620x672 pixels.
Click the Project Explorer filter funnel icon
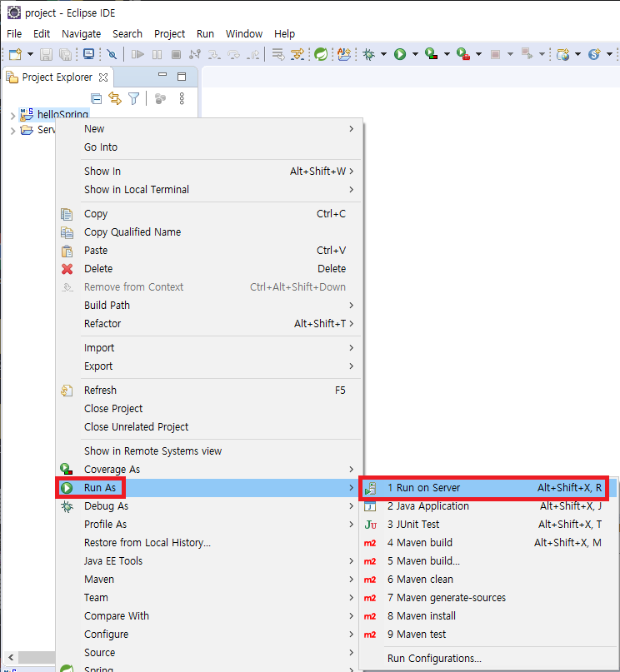pyautogui.click(x=134, y=98)
